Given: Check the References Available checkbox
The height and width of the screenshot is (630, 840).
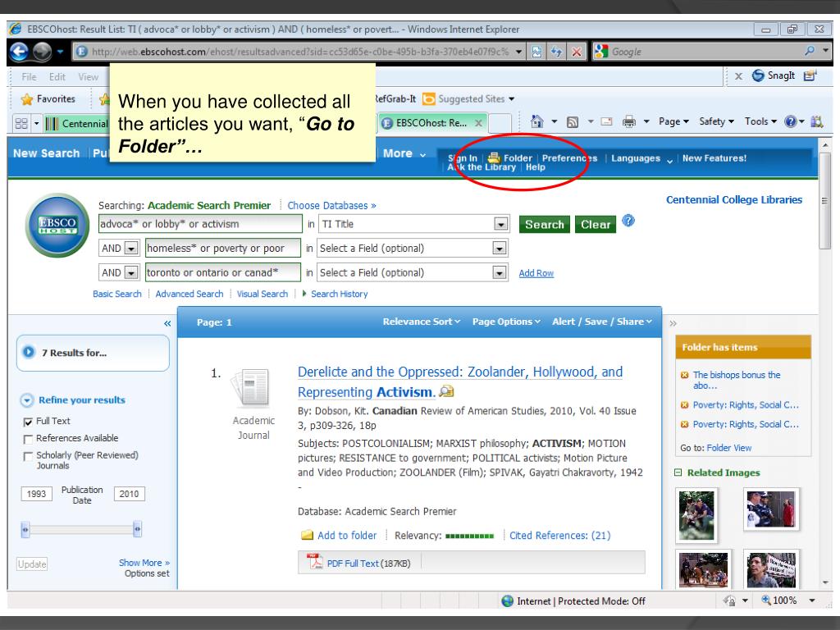Looking at the screenshot, I should [x=29, y=440].
